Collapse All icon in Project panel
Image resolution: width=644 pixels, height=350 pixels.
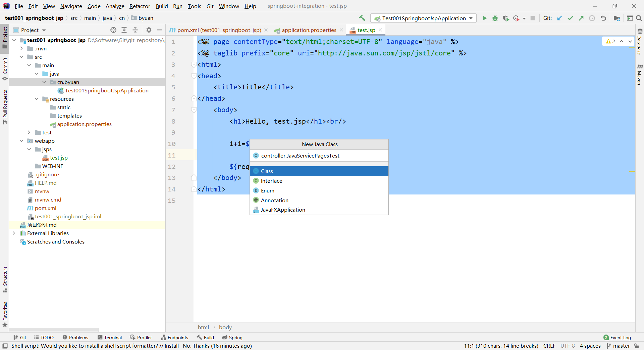point(135,30)
